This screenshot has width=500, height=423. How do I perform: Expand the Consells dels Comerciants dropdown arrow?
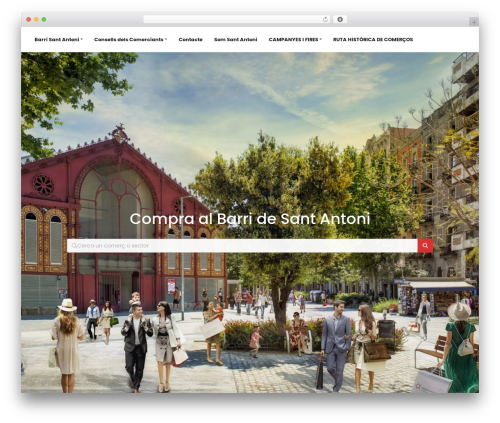[166, 39]
